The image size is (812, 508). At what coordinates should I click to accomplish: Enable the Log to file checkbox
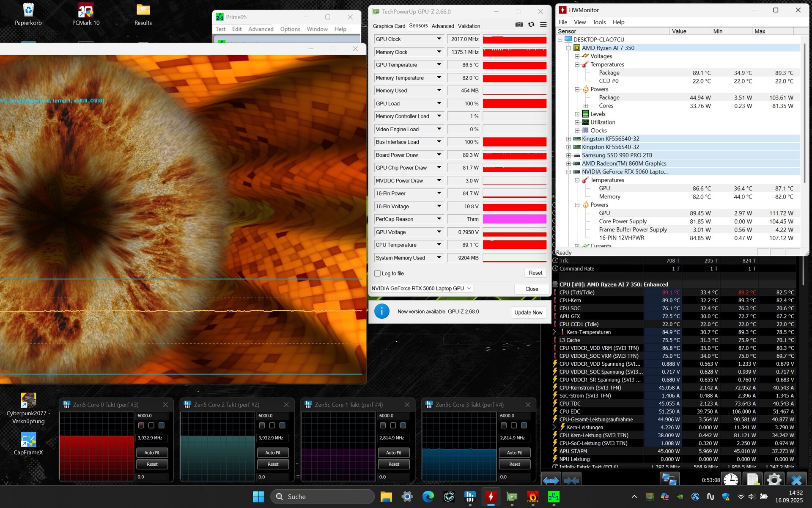tap(378, 273)
